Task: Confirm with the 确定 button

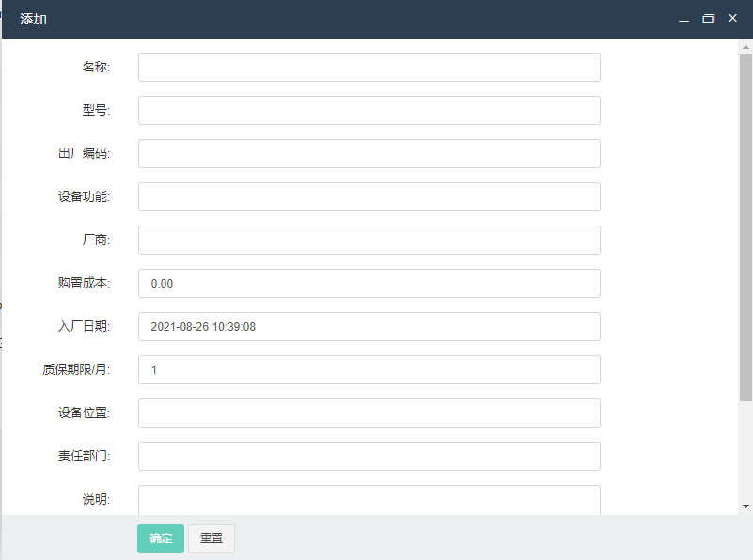Action: click(161, 538)
